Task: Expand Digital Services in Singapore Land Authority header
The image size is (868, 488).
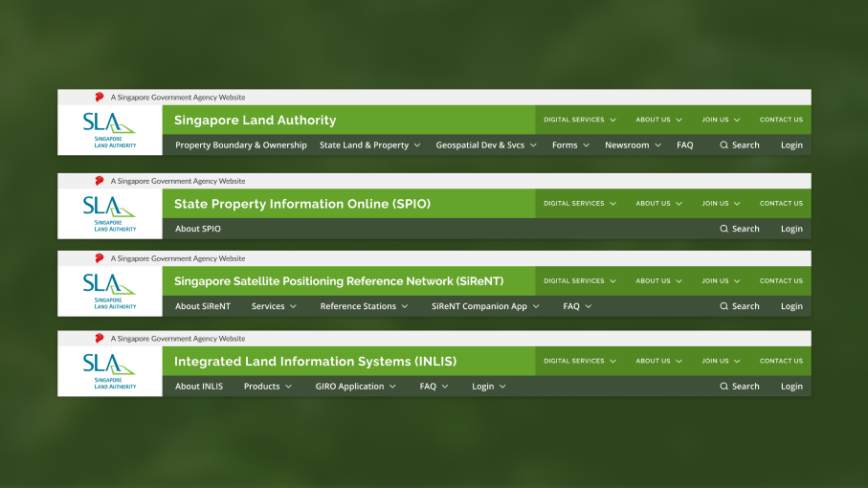Action: (580, 120)
